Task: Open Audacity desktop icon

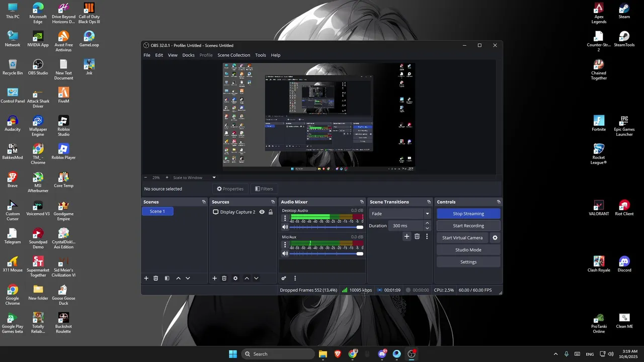Action: coord(13,124)
